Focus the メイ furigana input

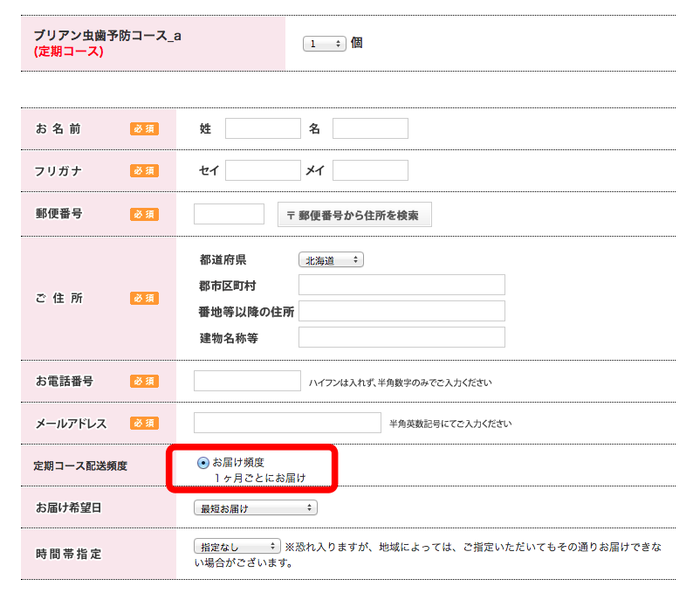click(x=370, y=170)
